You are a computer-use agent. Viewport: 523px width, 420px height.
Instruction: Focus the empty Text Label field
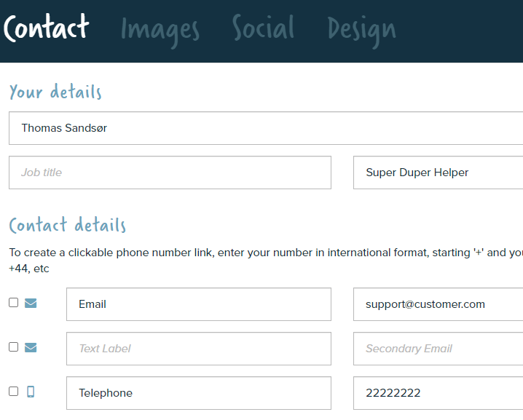pos(198,349)
